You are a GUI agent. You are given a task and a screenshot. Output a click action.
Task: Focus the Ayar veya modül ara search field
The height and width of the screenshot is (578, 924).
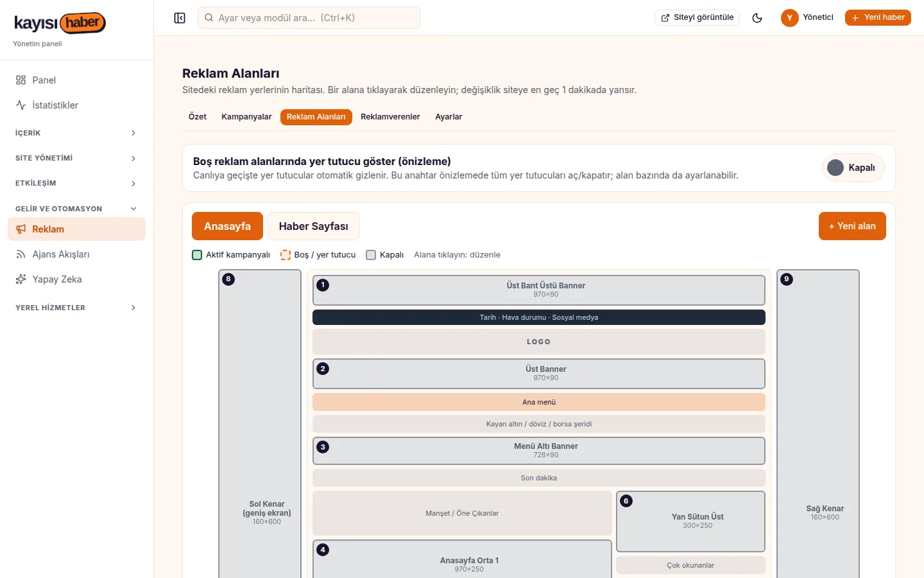tap(309, 18)
